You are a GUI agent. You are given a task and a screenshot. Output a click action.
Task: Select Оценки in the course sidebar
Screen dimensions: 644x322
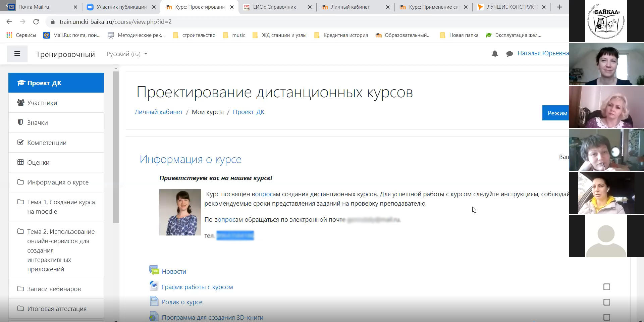click(x=38, y=162)
